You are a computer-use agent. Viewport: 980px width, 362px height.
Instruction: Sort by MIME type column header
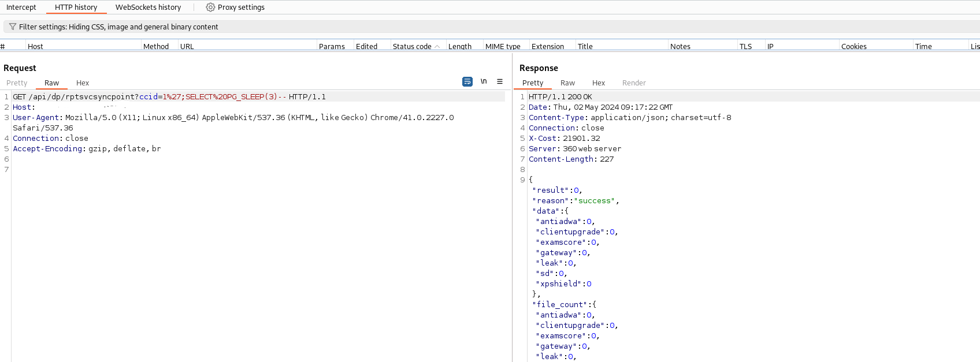[503, 46]
